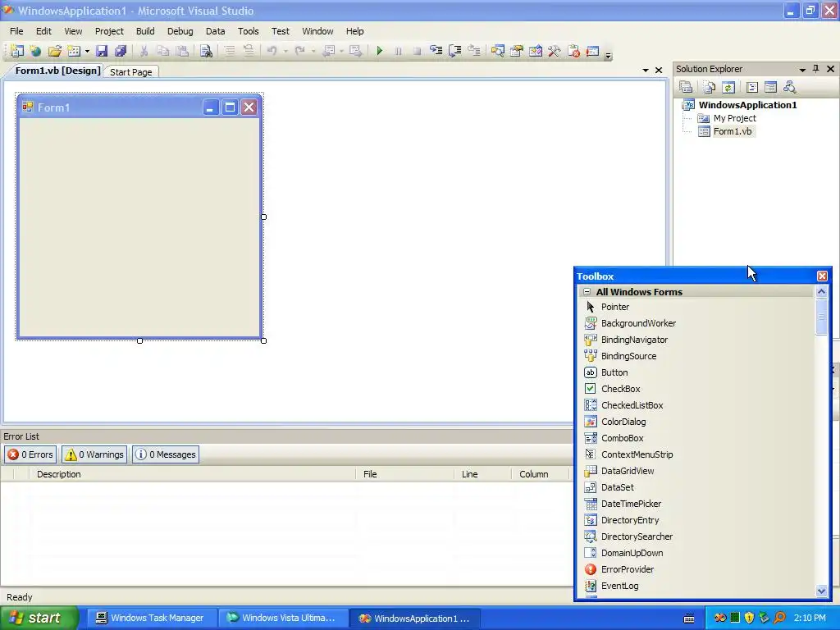Open the Undo history dropdown arrow

(285, 52)
